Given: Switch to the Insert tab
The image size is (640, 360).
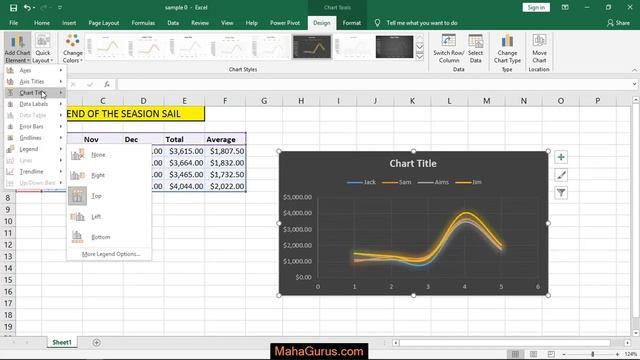Looking at the screenshot, I should 69,23.
